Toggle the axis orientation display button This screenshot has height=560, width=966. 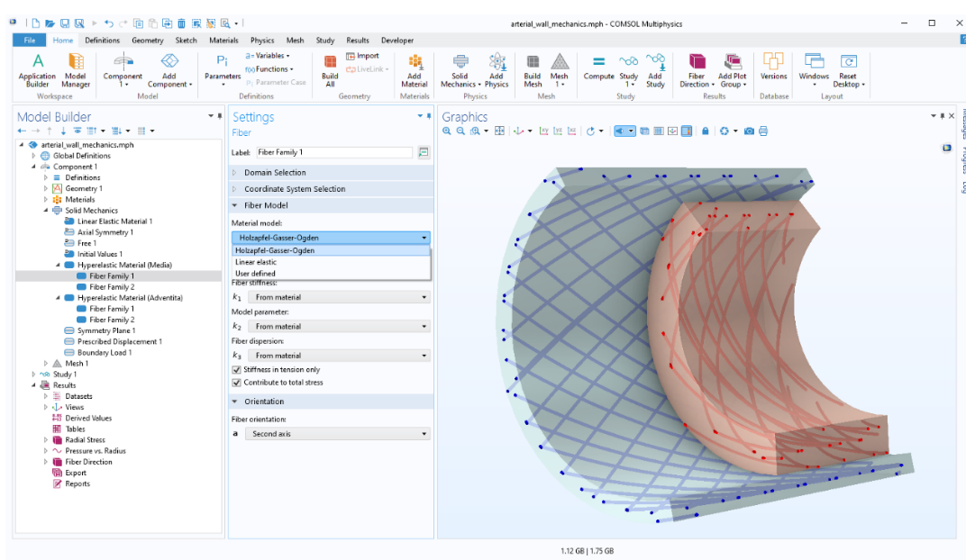point(673,131)
